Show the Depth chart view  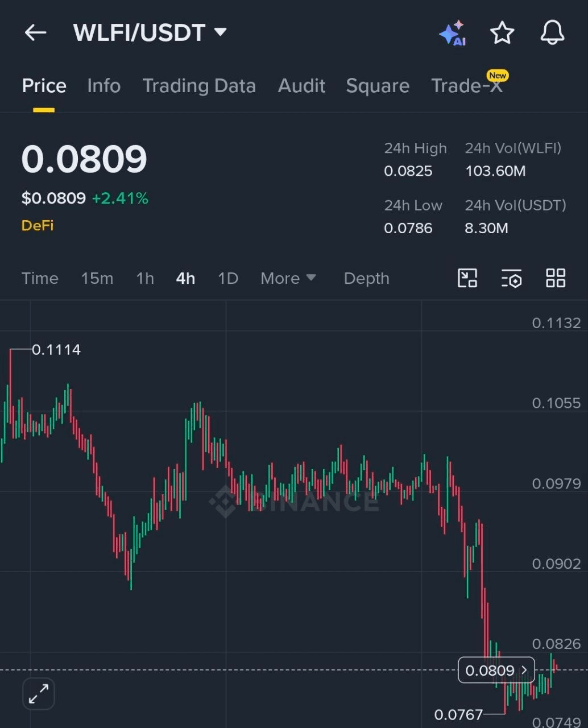(366, 278)
